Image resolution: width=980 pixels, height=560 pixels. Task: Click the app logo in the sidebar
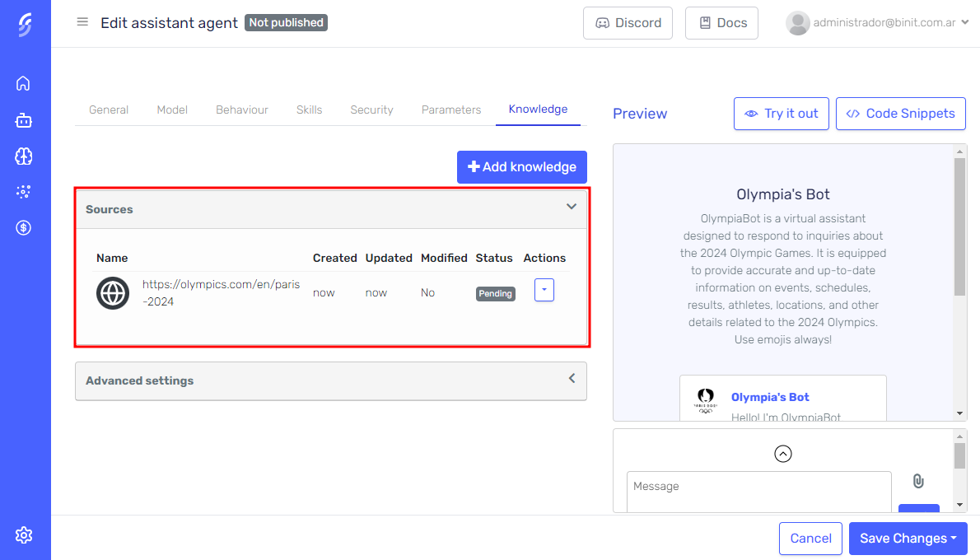(x=25, y=25)
